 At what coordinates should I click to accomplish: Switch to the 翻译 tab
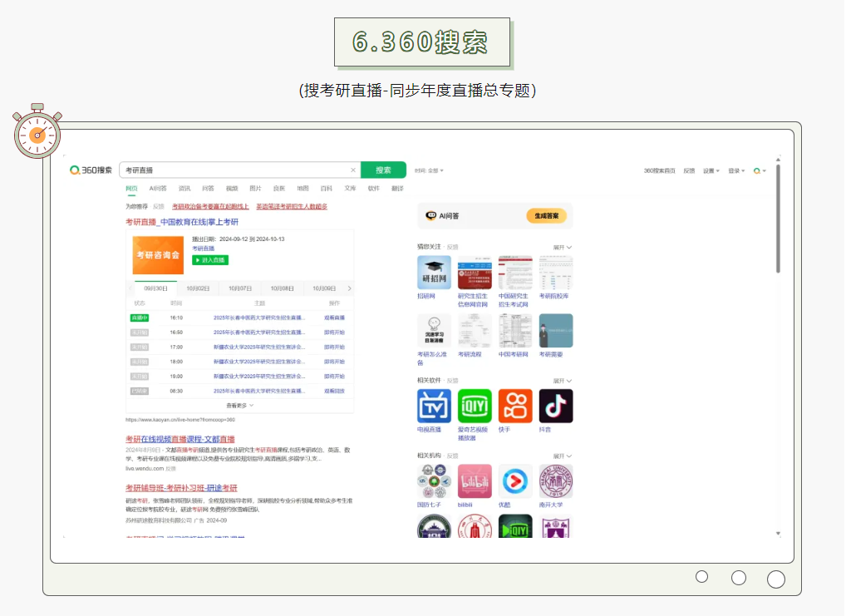pyautogui.click(x=397, y=189)
